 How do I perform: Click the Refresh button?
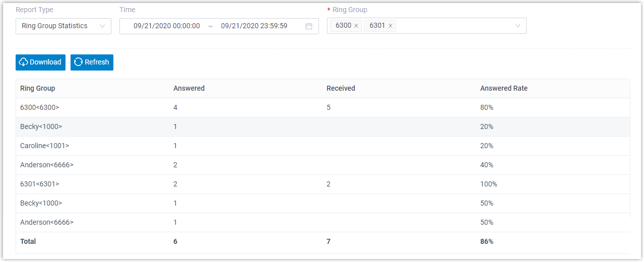click(92, 62)
